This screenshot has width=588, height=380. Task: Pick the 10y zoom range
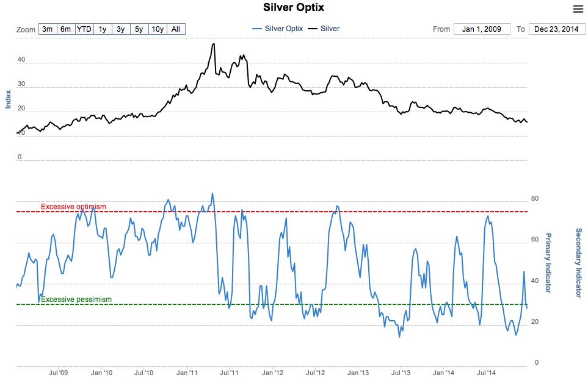click(x=158, y=29)
